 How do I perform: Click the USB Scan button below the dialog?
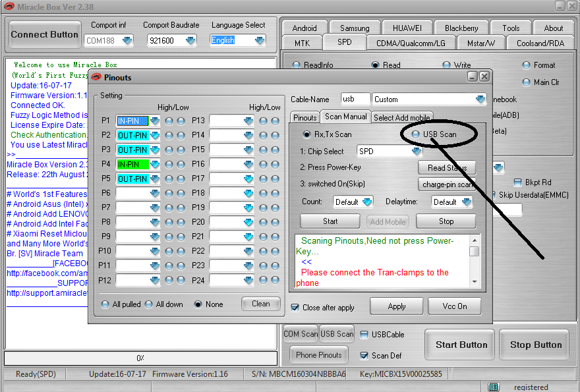(337, 334)
